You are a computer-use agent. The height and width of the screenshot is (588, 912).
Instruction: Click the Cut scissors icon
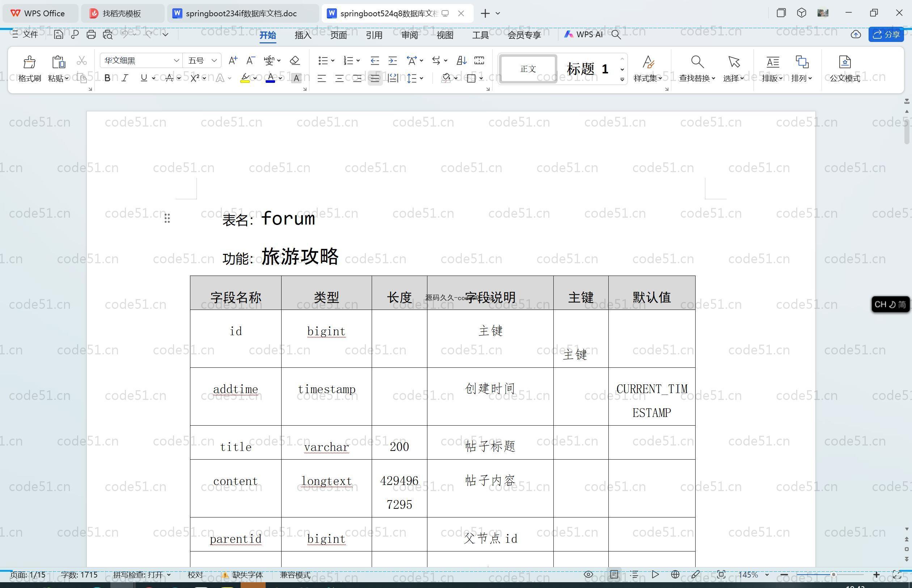[x=81, y=60]
